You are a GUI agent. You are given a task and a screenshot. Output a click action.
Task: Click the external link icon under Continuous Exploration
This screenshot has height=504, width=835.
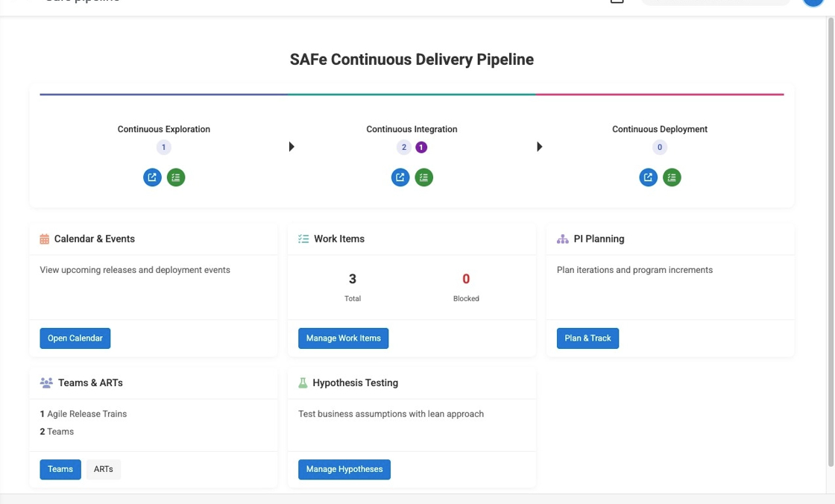click(152, 177)
